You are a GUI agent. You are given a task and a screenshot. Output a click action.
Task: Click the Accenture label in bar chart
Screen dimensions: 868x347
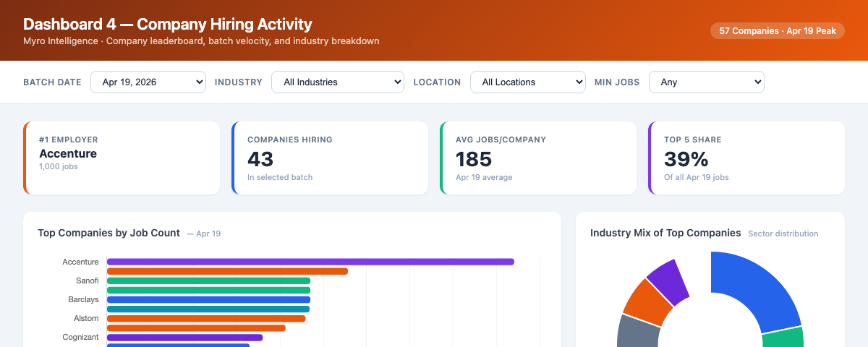click(80, 262)
